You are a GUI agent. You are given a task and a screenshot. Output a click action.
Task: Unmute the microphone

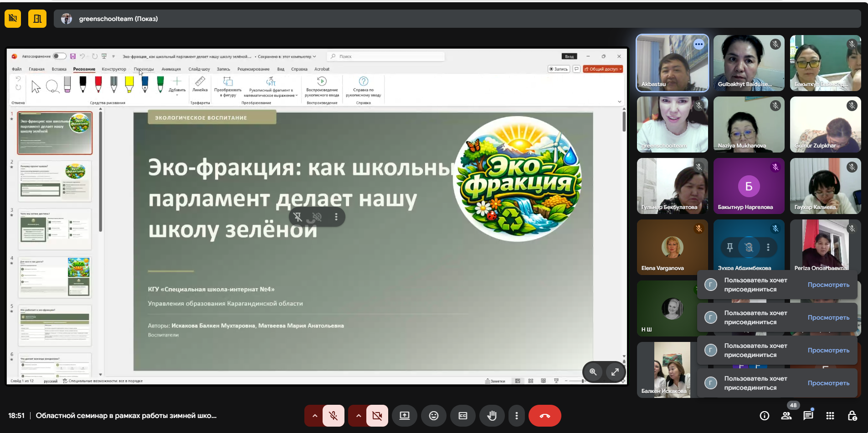334,415
